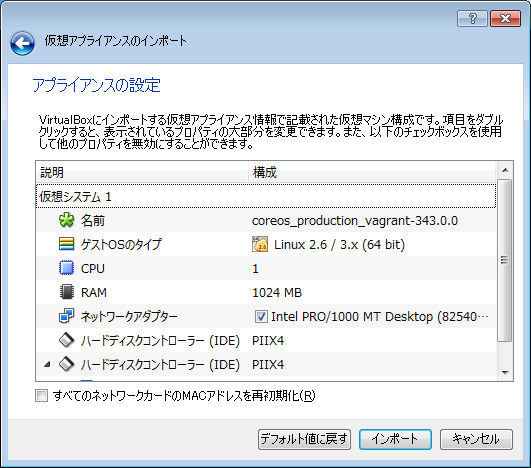Click the デフォルト値に戻す button

click(x=304, y=440)
